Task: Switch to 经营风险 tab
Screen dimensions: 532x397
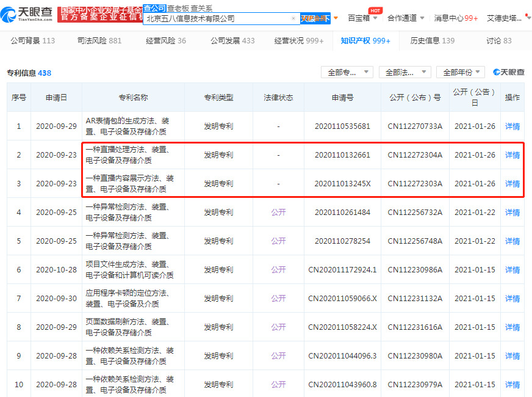Action: coord(165,41)
